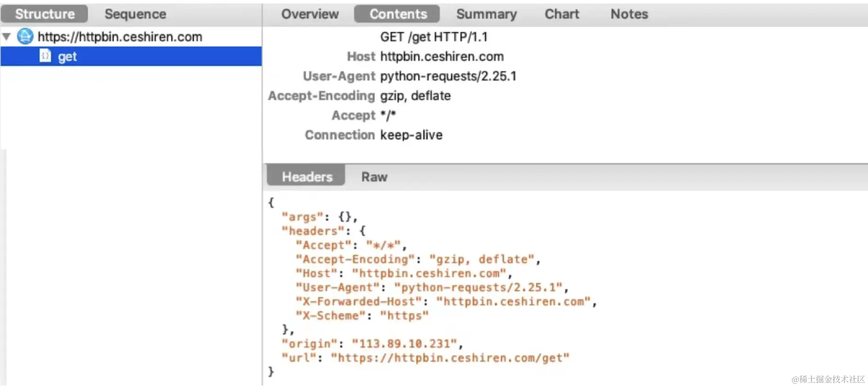Switch to the Structure tab
This screenshot has height=387, width=868.
[45, 14]
